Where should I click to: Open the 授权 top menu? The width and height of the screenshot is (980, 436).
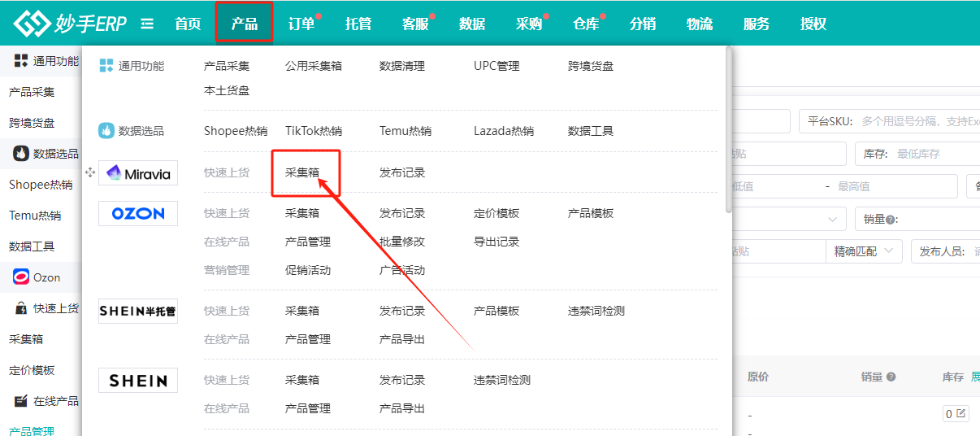coord(813,24)
